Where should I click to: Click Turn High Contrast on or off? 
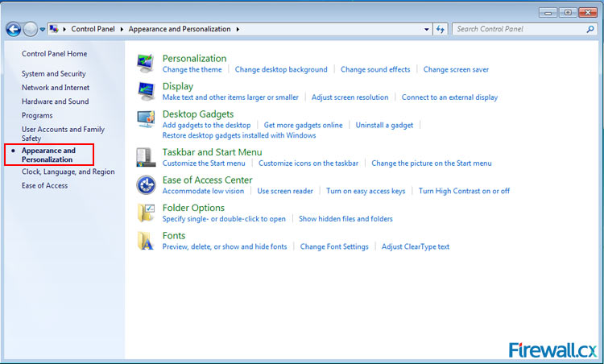click(x=464, y=191)
